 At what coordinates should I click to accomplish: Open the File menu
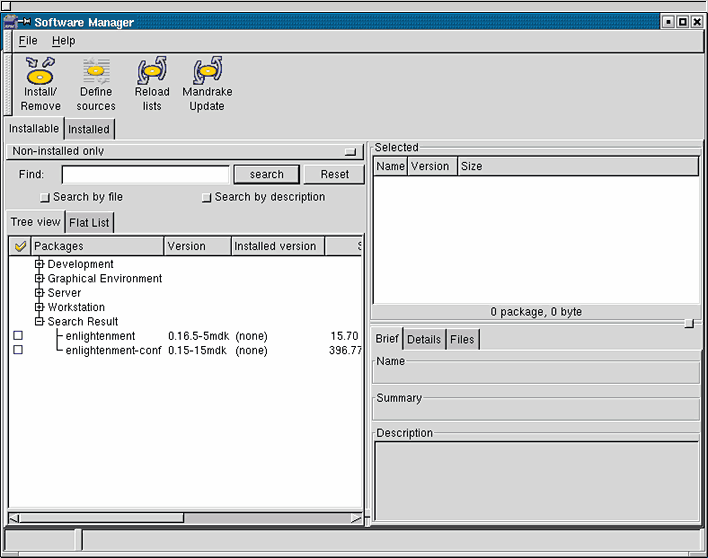coord(28,41)
